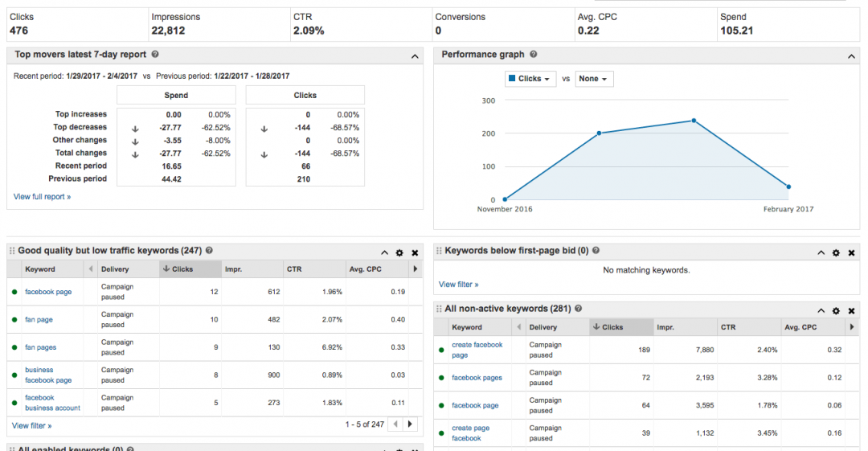
Task: Collapse the Keywords below first-page bid panel
Action: point(821,252)
